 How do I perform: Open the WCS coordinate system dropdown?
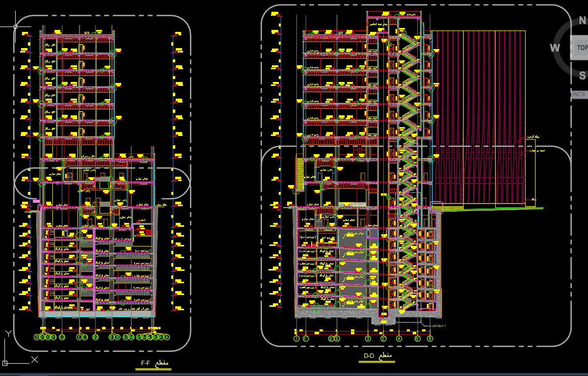(579, 94)
